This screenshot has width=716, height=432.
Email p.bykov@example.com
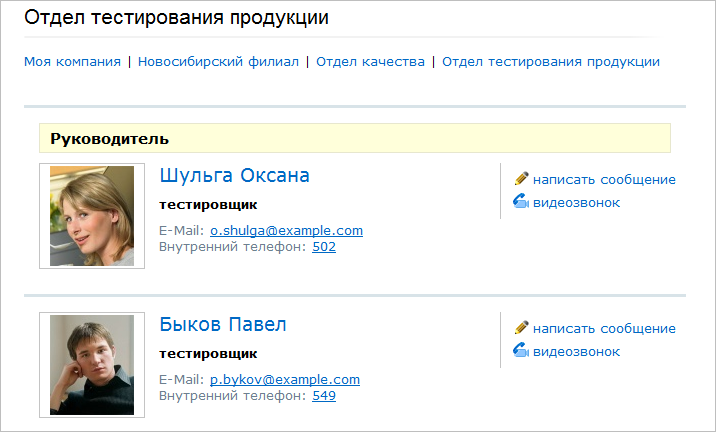(284, 379)
